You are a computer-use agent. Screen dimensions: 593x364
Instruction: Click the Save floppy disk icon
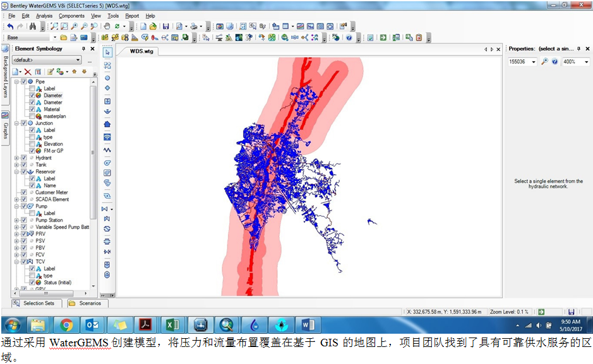click(x=165, y=26)
